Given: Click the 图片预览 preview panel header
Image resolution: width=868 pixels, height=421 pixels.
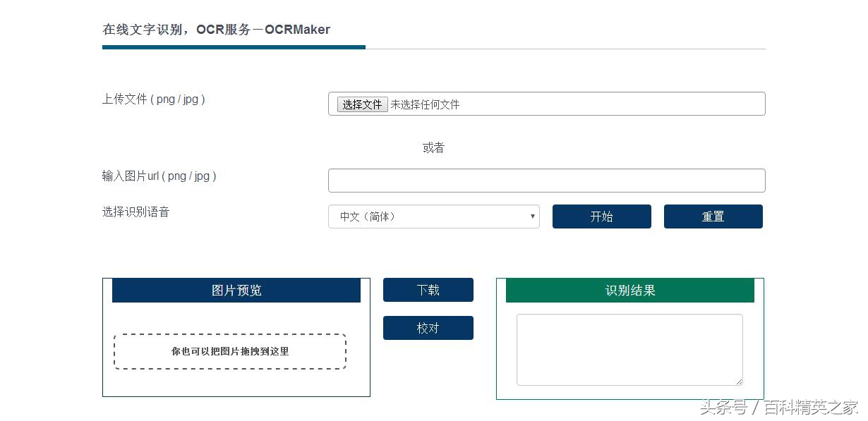Looking at the screenshot, I should 236,290.
